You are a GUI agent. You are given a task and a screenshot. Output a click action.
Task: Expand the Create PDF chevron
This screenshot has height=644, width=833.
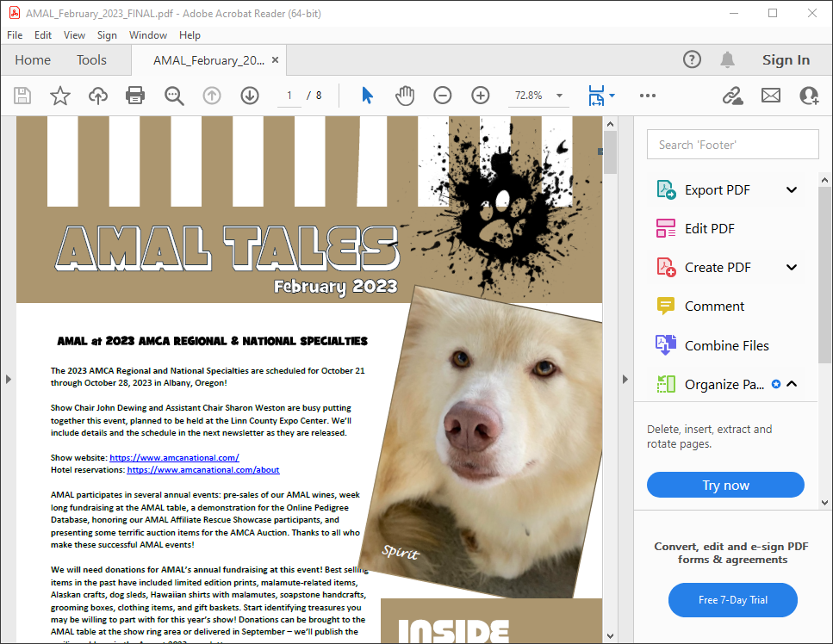[x=792, y=268]
